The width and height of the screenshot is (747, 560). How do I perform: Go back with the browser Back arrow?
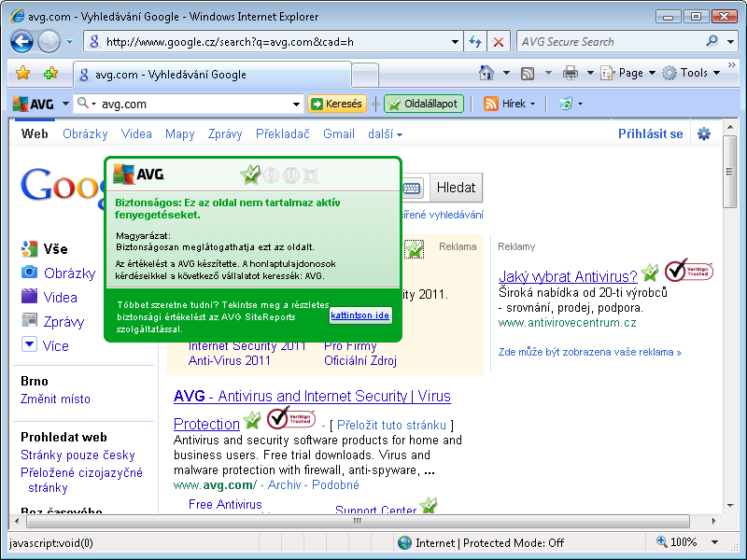(x=21, y=42)
